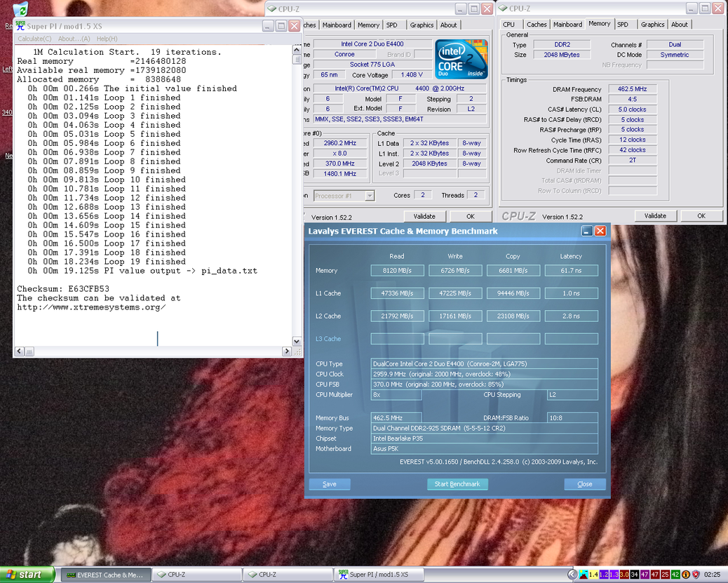Click the Asus P5K motherboard field
728x583 pixels.
(484, 449)
